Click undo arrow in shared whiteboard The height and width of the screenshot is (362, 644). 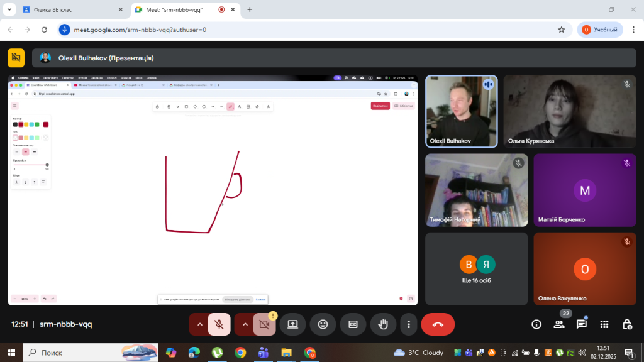pyautogui.click(x=45, y=299)
